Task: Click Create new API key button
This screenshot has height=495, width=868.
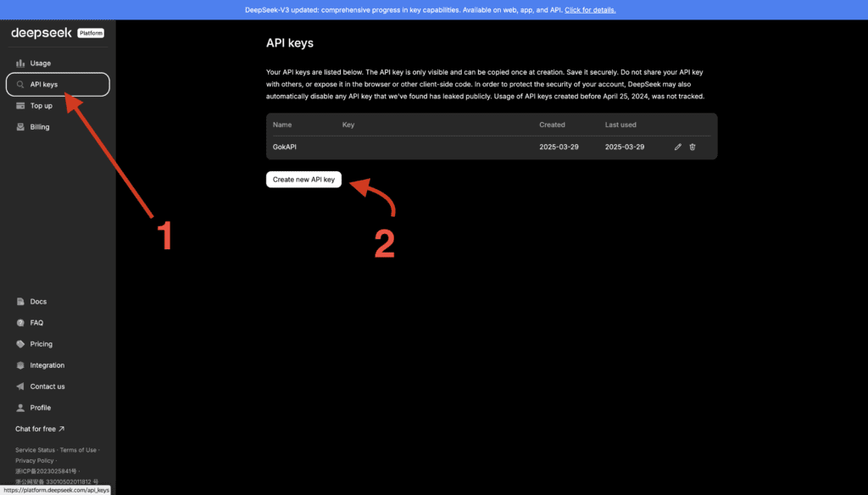Action: (x=304, y=180)
